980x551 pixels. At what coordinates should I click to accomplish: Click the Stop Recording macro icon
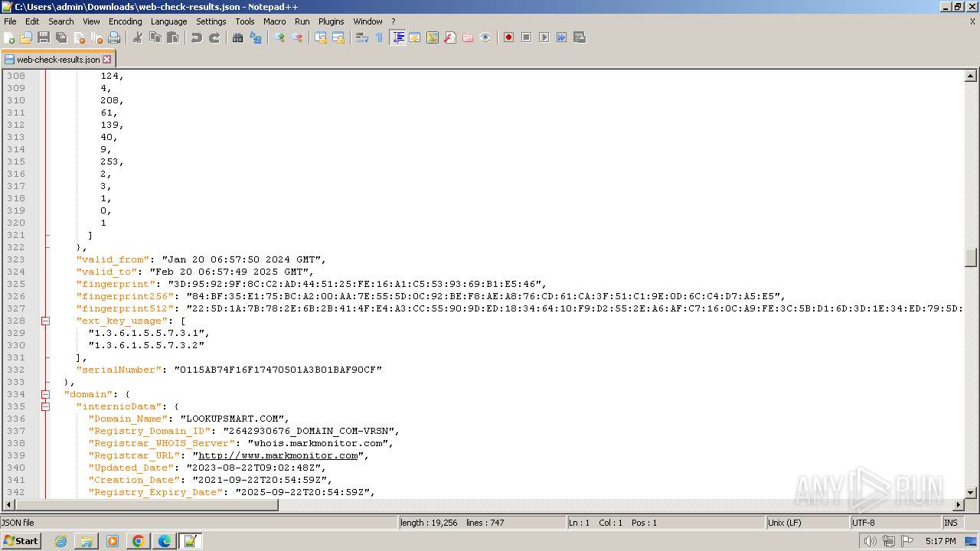(526, 37)
